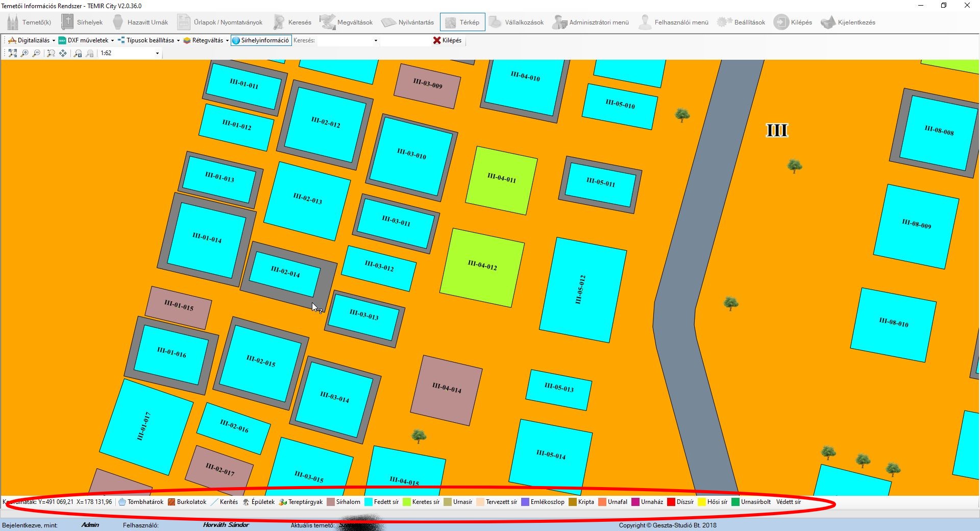Screen dimensions: 980x531
Task: Switch to the Térkép menu
Action: (x=462, y=22)
